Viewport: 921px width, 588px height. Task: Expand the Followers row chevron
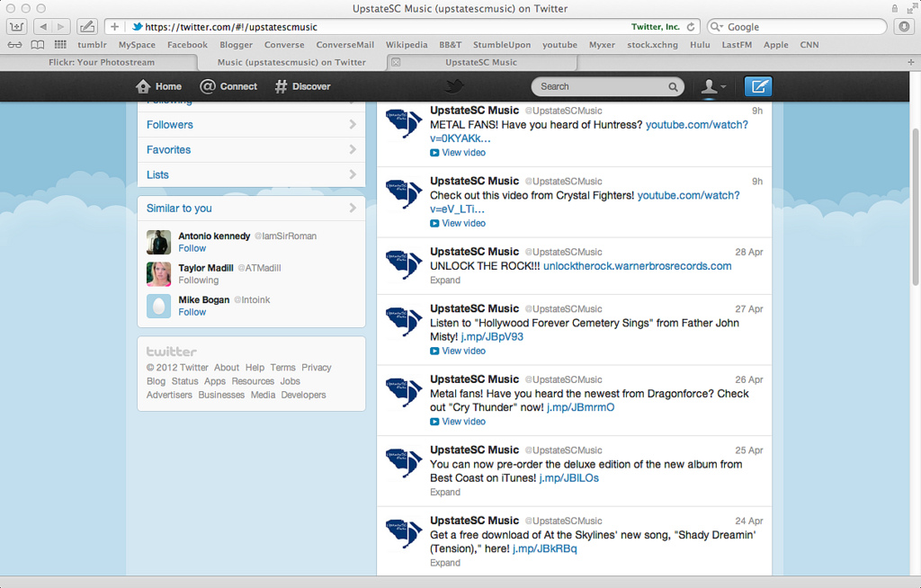(x=353, y=124)
